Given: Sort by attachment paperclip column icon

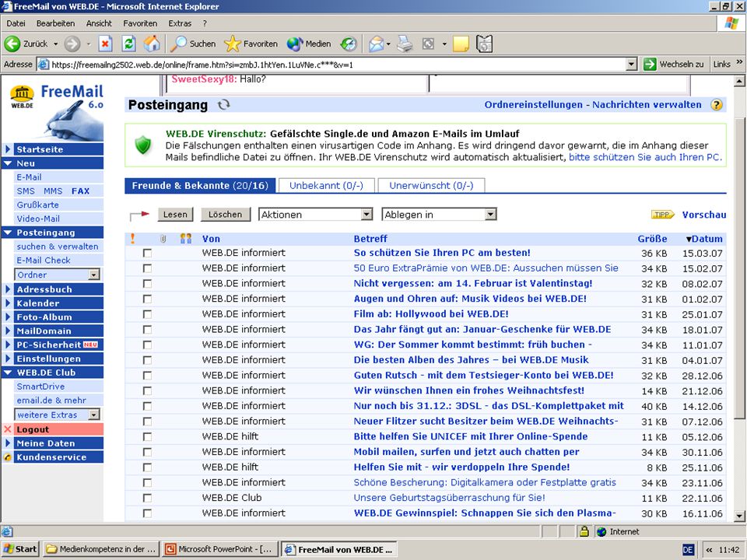Looking at the screenshot, I should click(x=163, y=239).
